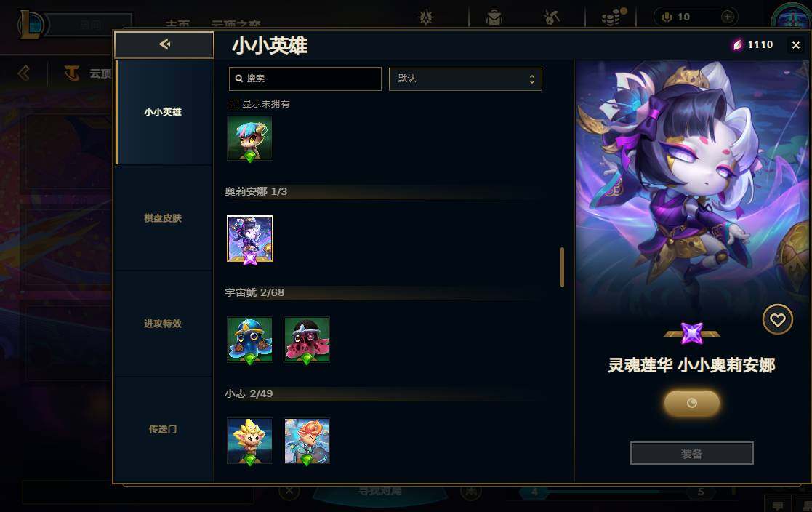Enable the 显示未拥有 checkbox
This screenshot has width=812, height=512.
pos(234,104)
